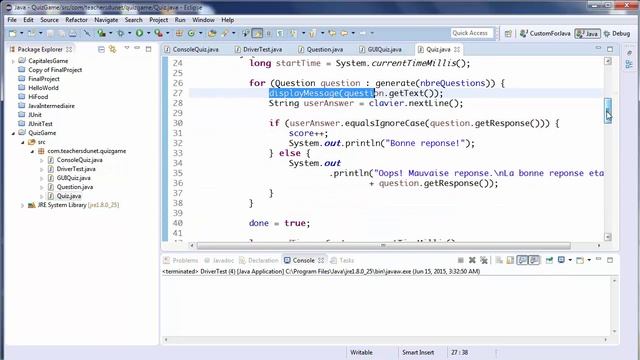Collapse the com.teachersdunet.quizgame package
Viewport: 640px width, 360px height.
32,151
